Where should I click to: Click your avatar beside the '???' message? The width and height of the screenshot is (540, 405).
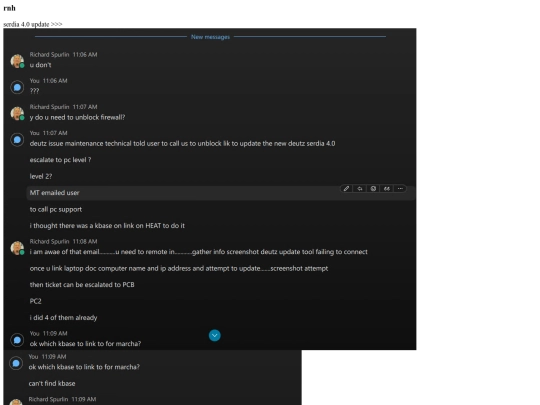coord(17,87)
